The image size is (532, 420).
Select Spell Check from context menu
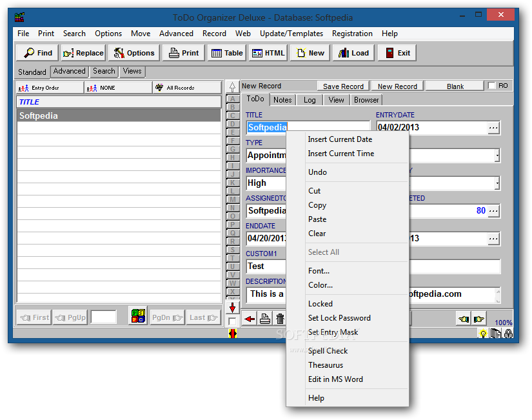pyautogui.click(x=347, y=351)
